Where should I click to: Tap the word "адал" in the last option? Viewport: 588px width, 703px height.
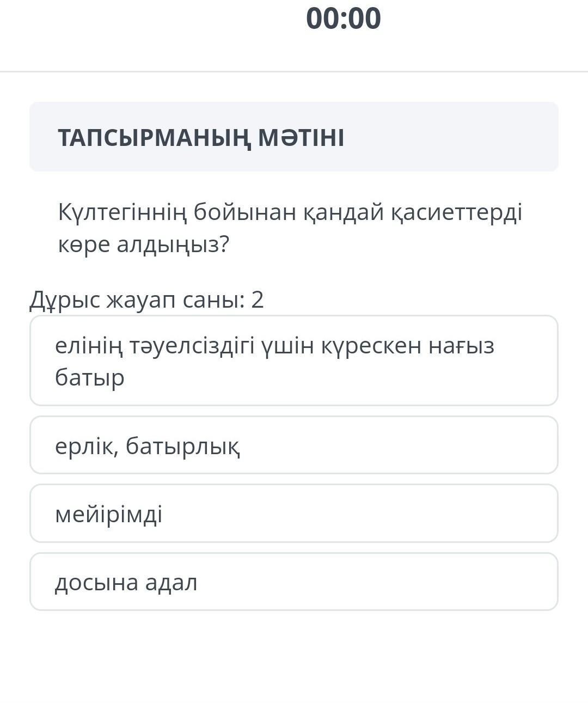171,582
